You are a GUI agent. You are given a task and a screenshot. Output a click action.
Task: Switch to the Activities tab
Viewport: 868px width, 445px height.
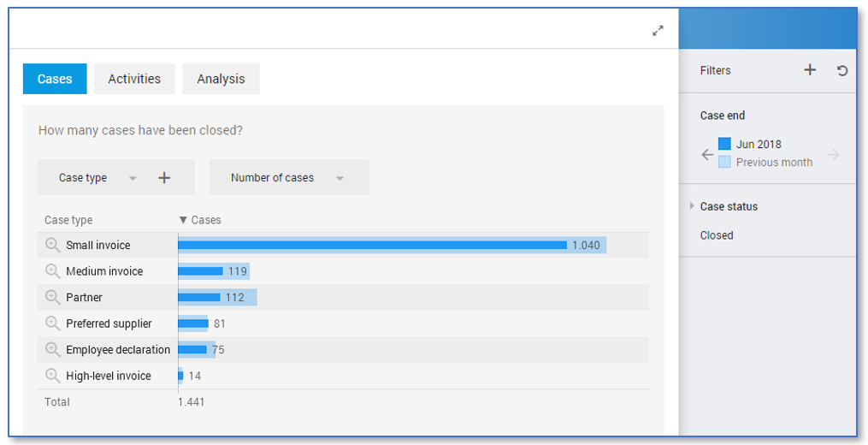[134, 79]
